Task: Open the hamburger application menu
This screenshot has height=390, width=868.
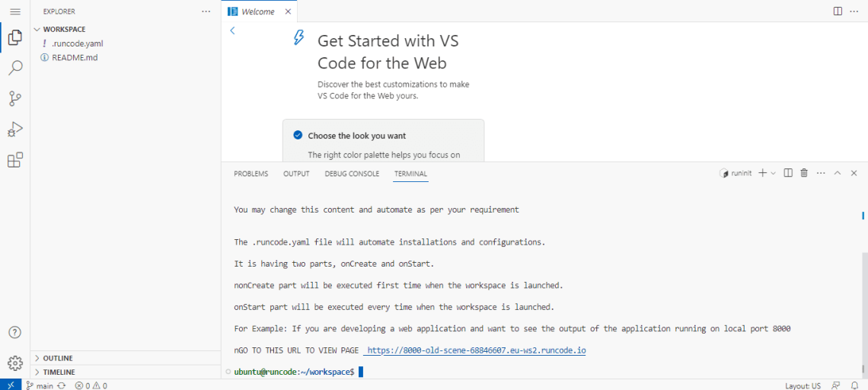Action: [x=15, y=11]
